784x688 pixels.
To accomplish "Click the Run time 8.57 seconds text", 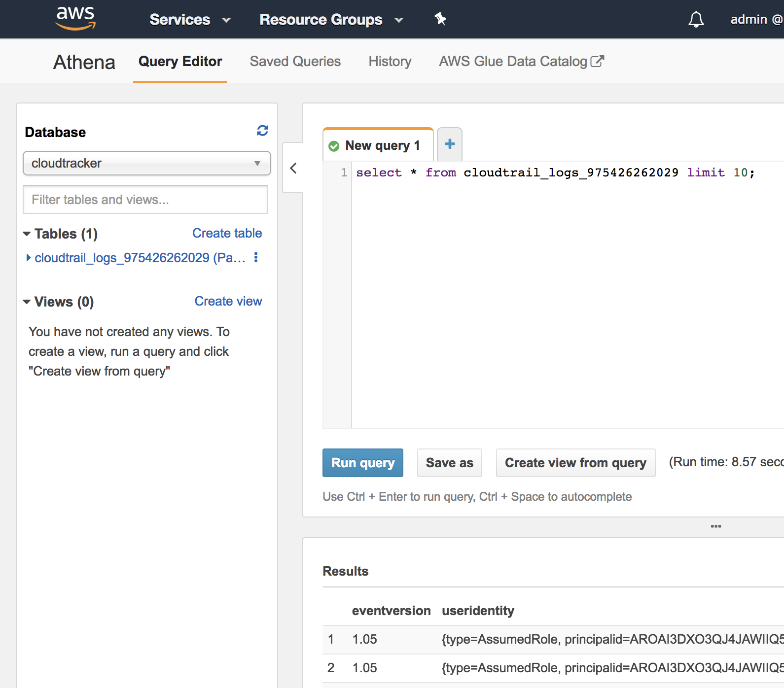I will (726, 462).
